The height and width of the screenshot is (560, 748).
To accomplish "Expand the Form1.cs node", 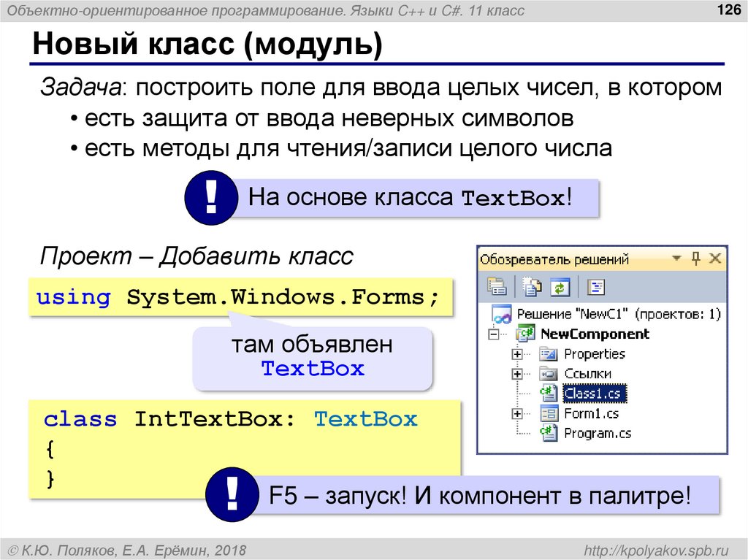I will click(x=516, y=413).
